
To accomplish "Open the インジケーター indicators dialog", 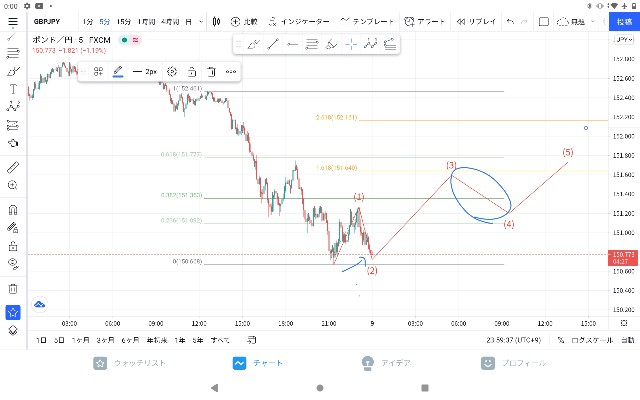I will click(x=299, y=22).
